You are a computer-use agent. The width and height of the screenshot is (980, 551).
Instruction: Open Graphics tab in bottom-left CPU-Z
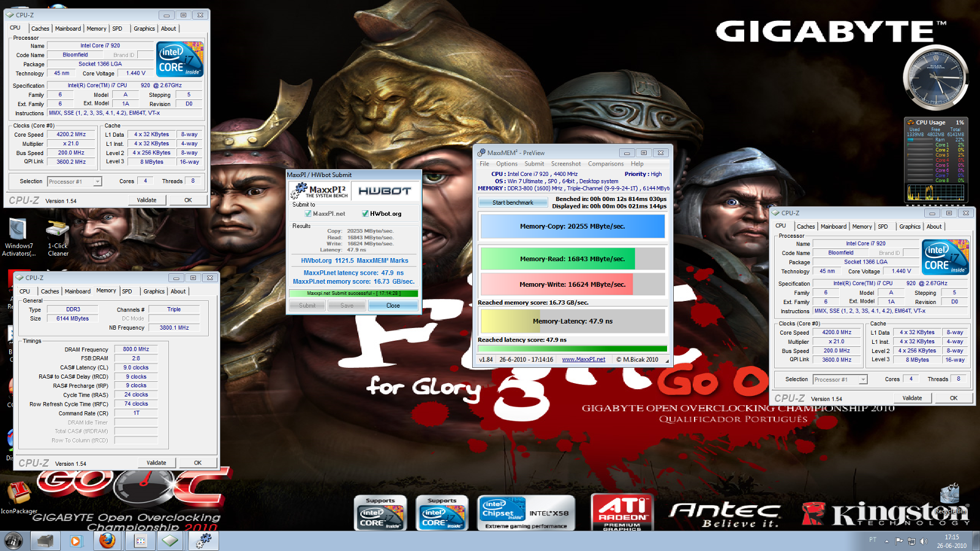(154, 292)
